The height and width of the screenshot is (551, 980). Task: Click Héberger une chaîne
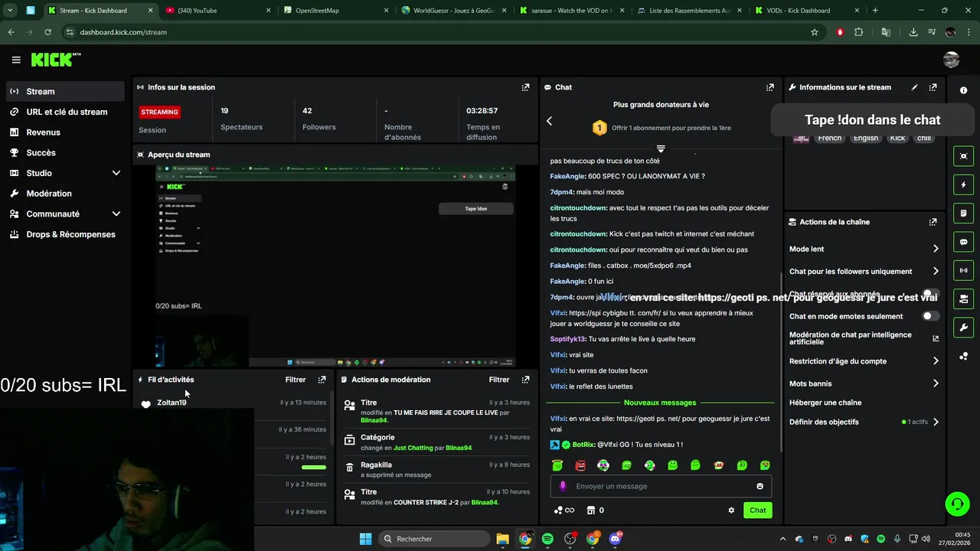(x=825, y=403)
